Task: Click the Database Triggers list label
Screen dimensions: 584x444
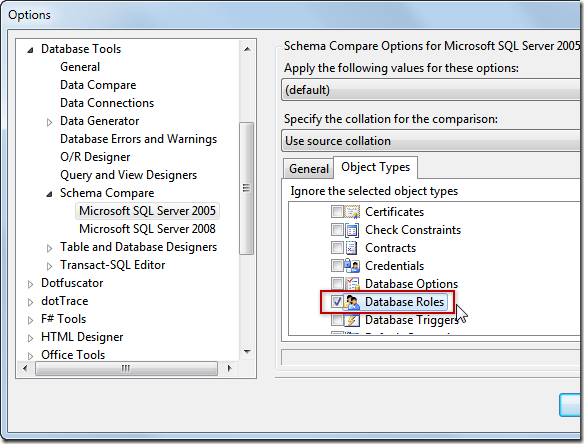Action: 411,320
